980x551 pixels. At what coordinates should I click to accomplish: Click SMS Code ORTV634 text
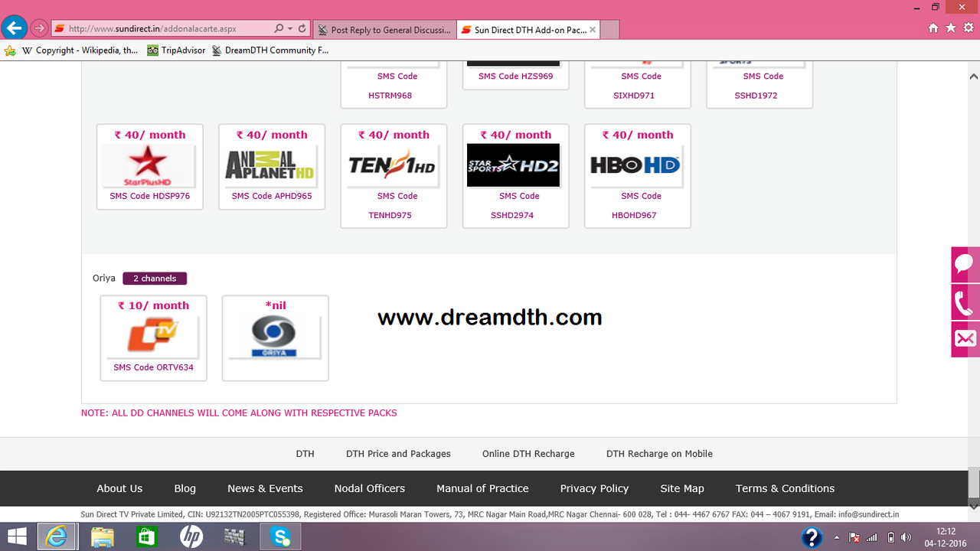[153, 368]
